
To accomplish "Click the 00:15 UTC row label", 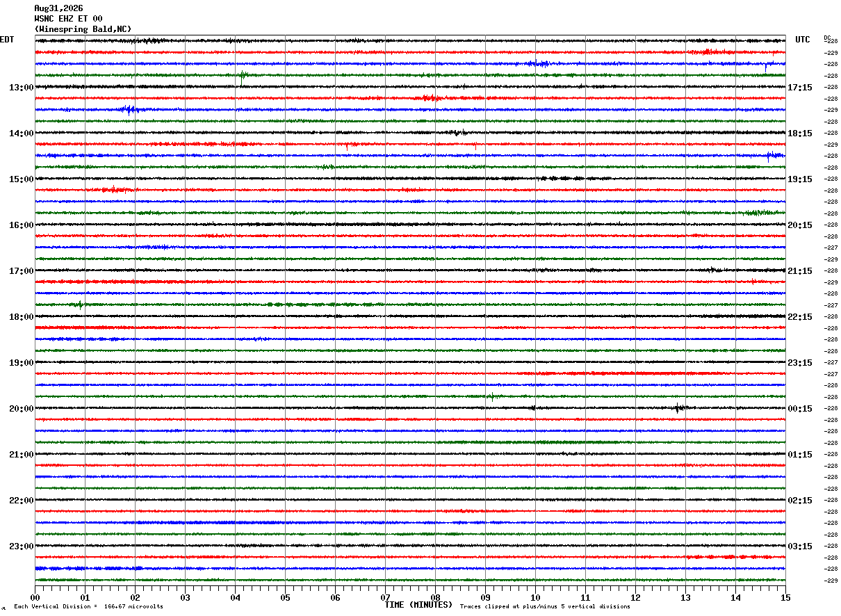I will click(800, 409).
